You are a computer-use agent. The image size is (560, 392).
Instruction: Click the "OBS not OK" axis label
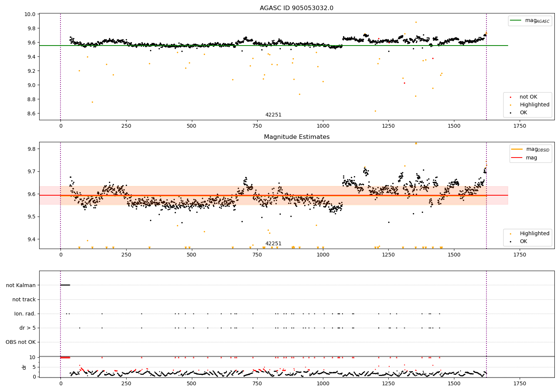pos(21,342)
